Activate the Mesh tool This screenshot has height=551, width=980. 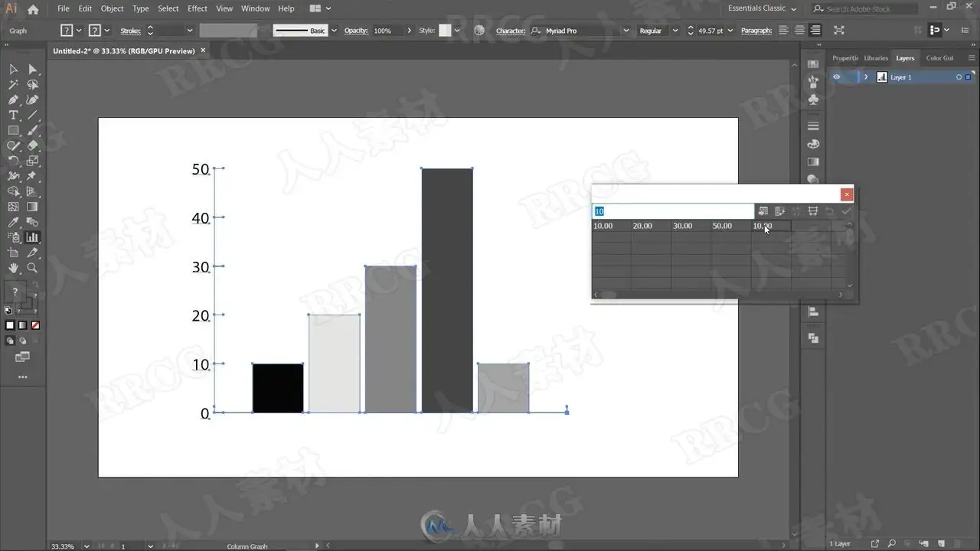(x=13, y=207)
